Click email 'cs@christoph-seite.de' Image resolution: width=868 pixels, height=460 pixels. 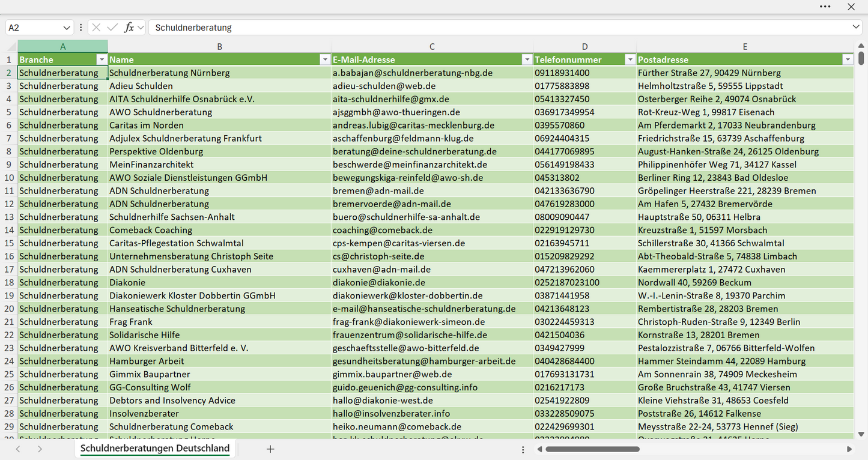coord(432,256)
